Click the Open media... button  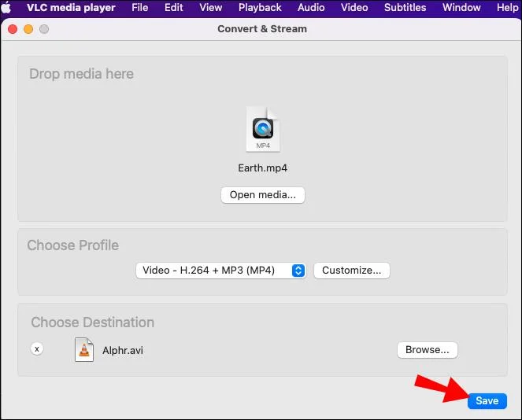pyautogui.click(x=263, y=195)
